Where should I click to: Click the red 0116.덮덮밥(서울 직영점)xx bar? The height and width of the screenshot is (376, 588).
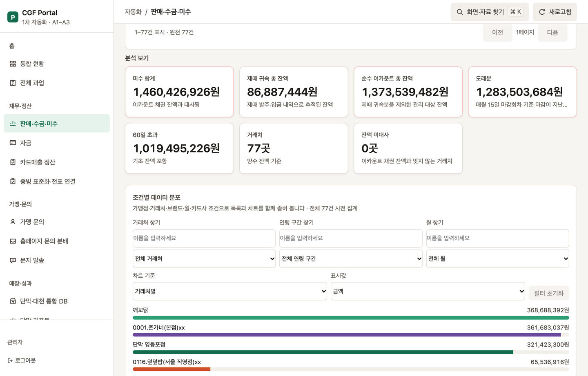pos(171,369)
